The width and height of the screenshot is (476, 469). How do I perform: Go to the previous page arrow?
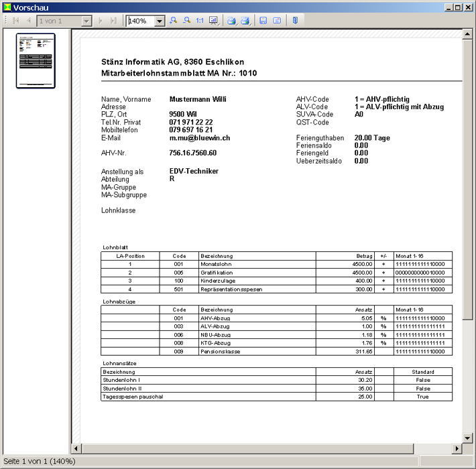[28, 21]
